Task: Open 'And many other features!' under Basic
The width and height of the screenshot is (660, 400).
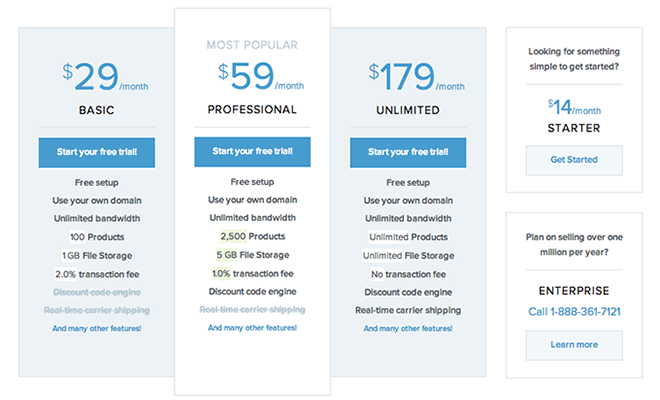Action: pyautogui.click(x=97, y=328)
